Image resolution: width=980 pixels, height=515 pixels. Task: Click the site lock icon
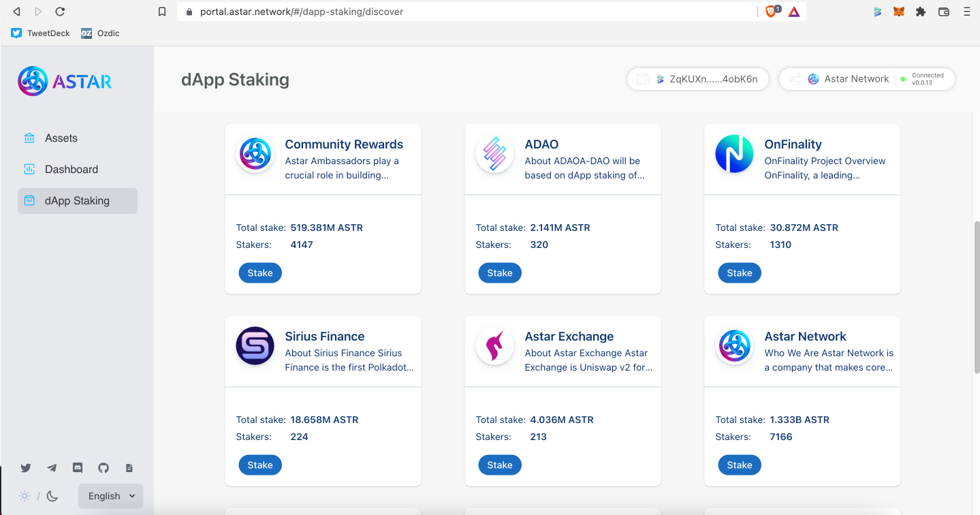click(x=189, y=12)
